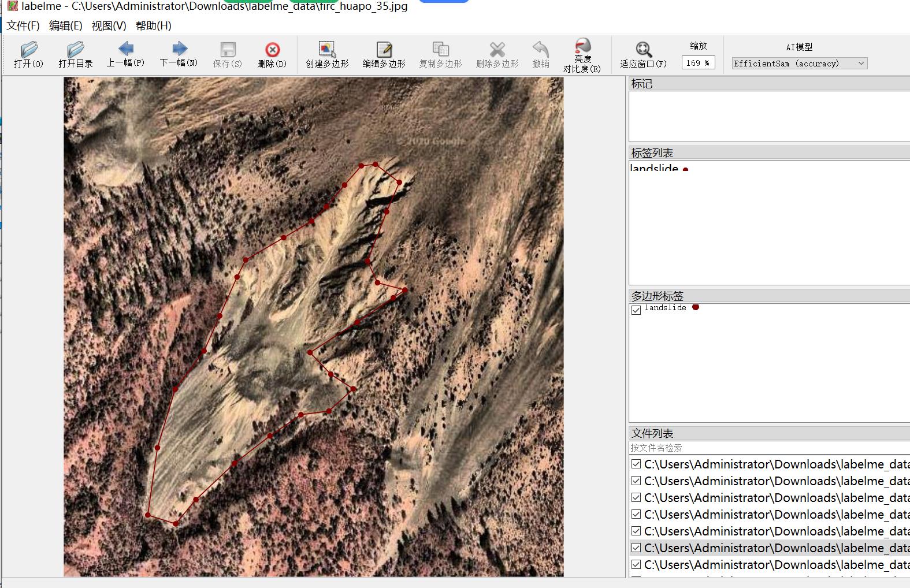Viewport: 910px width, 588px height.
Task: Click the Open file (打开) icon
Action: coord(29,54)
